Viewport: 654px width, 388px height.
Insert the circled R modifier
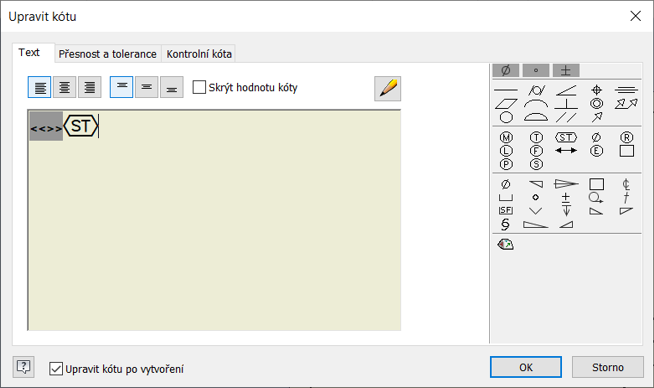pos(626,137)
